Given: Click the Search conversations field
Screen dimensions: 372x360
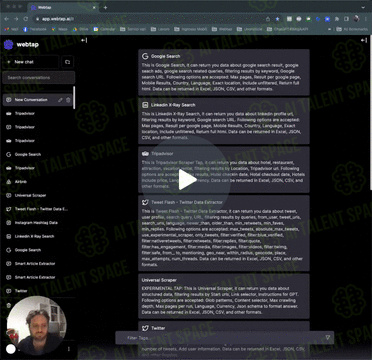Looking at the screenshot, I should 39,78.
